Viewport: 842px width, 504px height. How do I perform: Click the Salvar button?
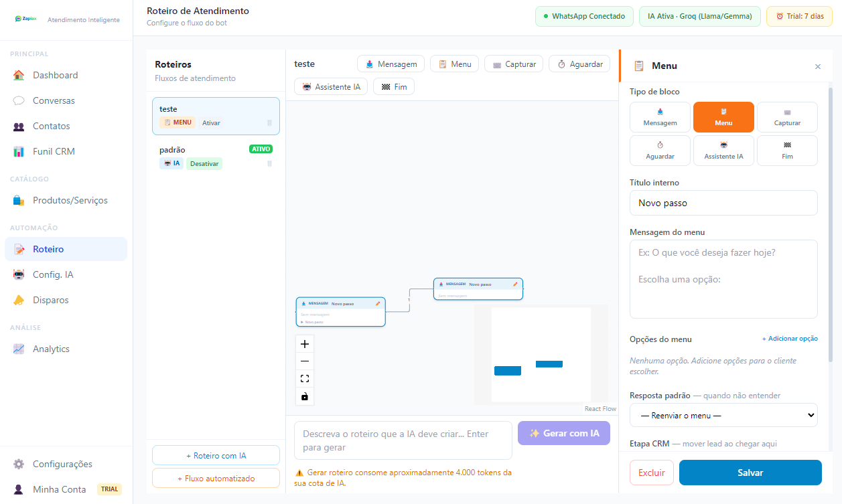tap(750, 473)
